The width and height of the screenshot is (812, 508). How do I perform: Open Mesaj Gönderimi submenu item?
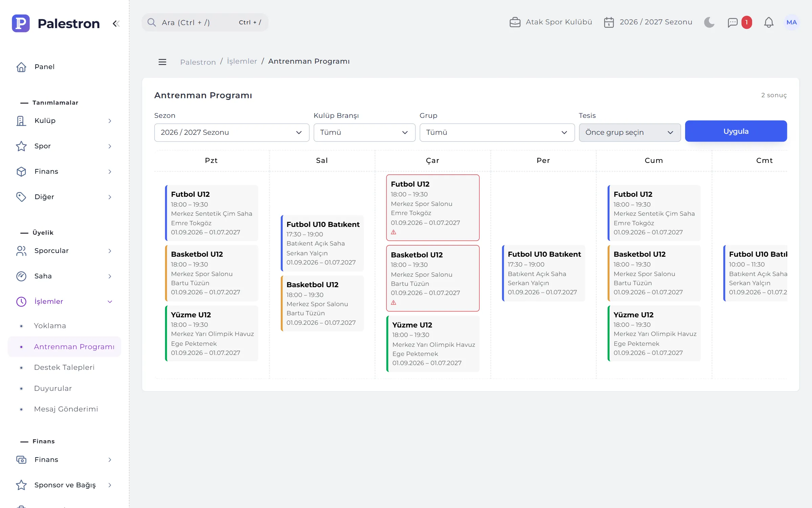(x=64, y=409)
